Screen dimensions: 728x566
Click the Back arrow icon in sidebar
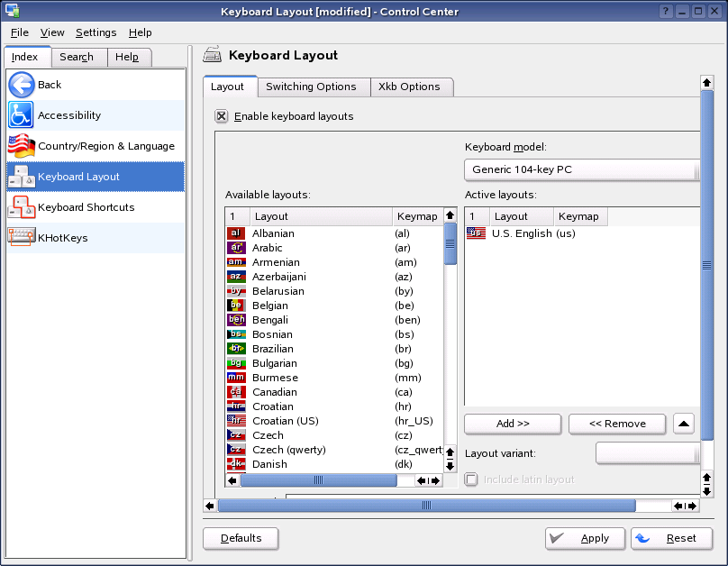[23, 85]
